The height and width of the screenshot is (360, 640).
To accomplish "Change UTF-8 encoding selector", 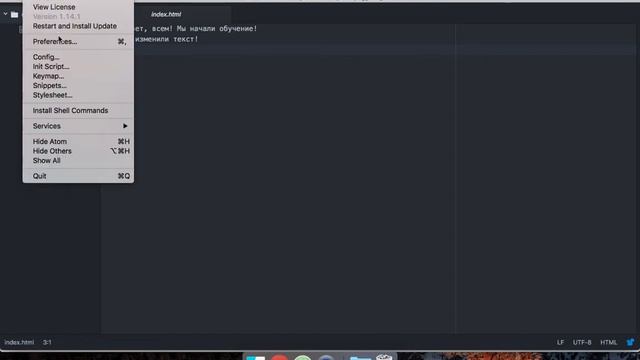I will (x=582, y=342).
